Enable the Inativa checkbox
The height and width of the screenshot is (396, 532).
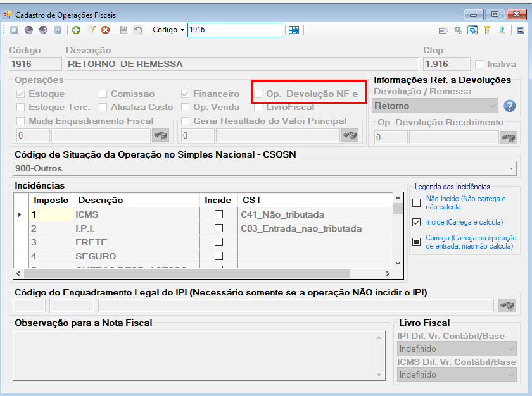point(479,64)
